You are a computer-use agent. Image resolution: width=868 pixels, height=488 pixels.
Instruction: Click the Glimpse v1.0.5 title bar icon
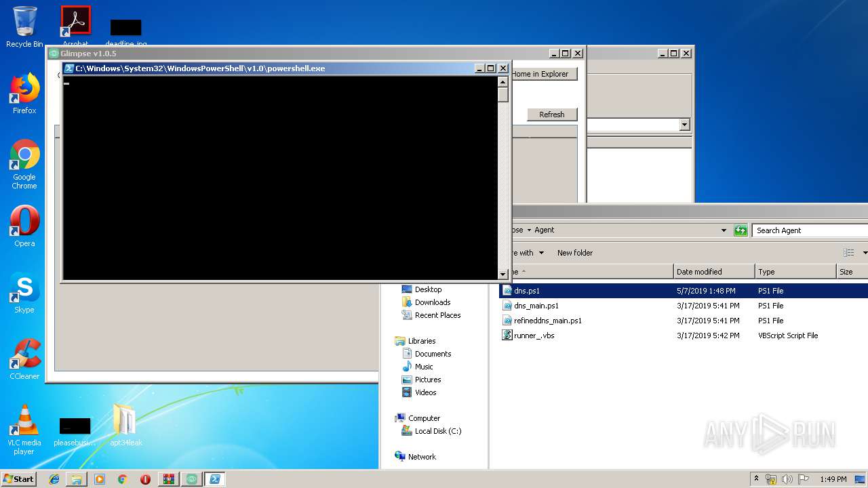click(x=54, y=54)
